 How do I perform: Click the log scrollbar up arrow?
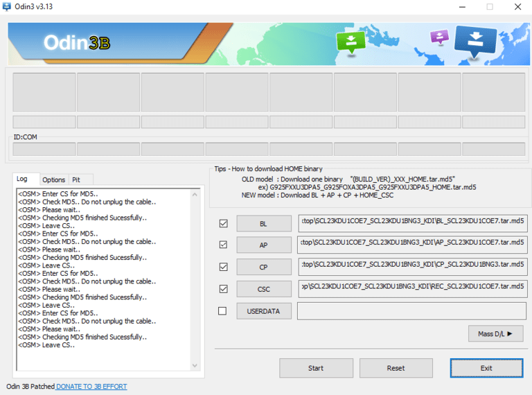(x=195, y=195)
